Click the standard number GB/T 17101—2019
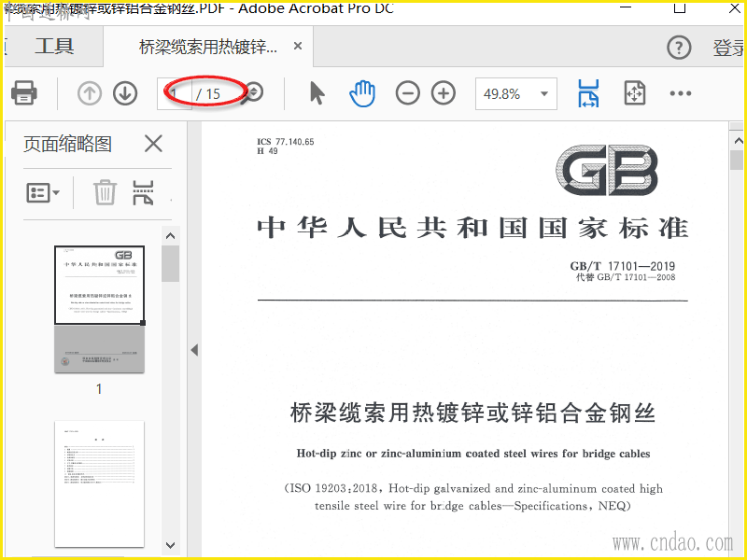 tap(622, 266)
